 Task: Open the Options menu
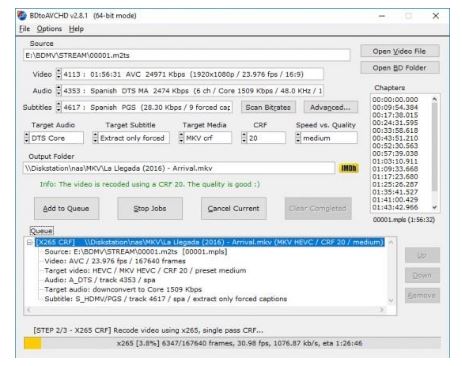pyautogui.click(x=49, y=29)
